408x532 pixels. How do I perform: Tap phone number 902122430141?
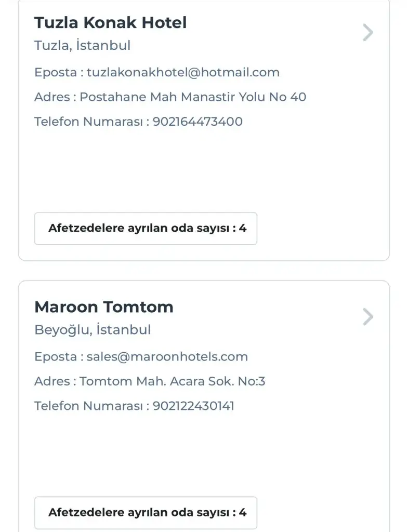pos(193,406)
